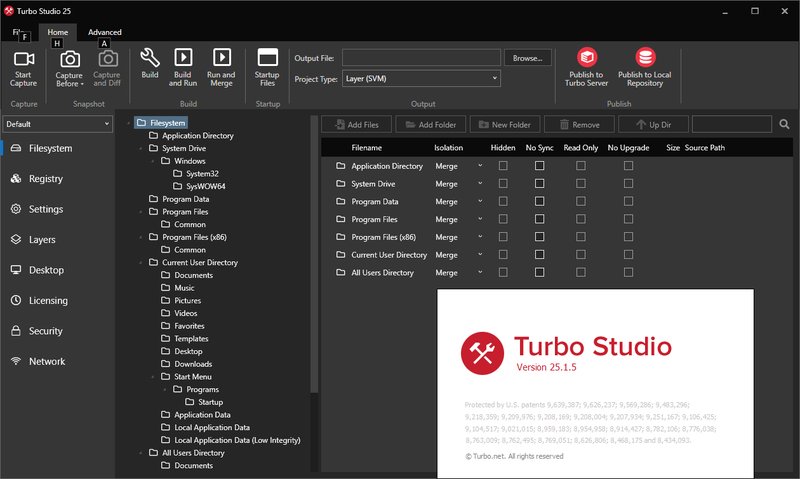Click the search magnifier icon
Viewport: 800px width, 479px height.
pyautogui.click(x=784, y=124)
